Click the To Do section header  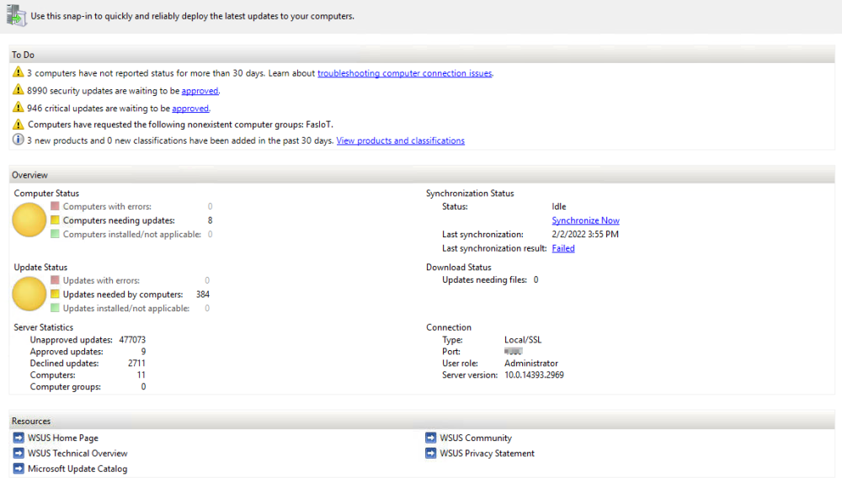(422, 55)
